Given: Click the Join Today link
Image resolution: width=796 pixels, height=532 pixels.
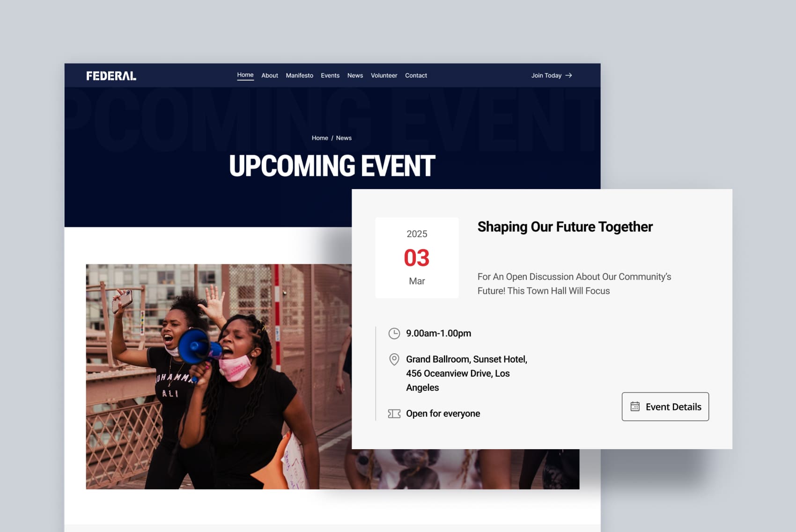Looking at the screenshot, I should (552, 75).
